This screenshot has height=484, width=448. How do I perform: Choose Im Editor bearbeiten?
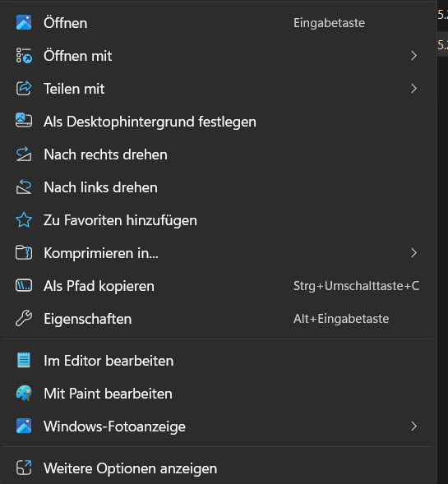point(219,361)
